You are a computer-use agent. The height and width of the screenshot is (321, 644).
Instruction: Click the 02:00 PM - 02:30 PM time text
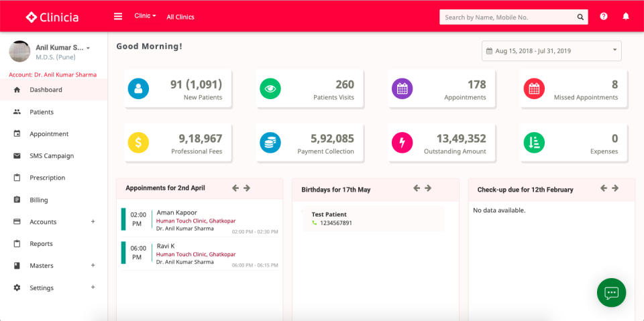click(x=255, y=232)
